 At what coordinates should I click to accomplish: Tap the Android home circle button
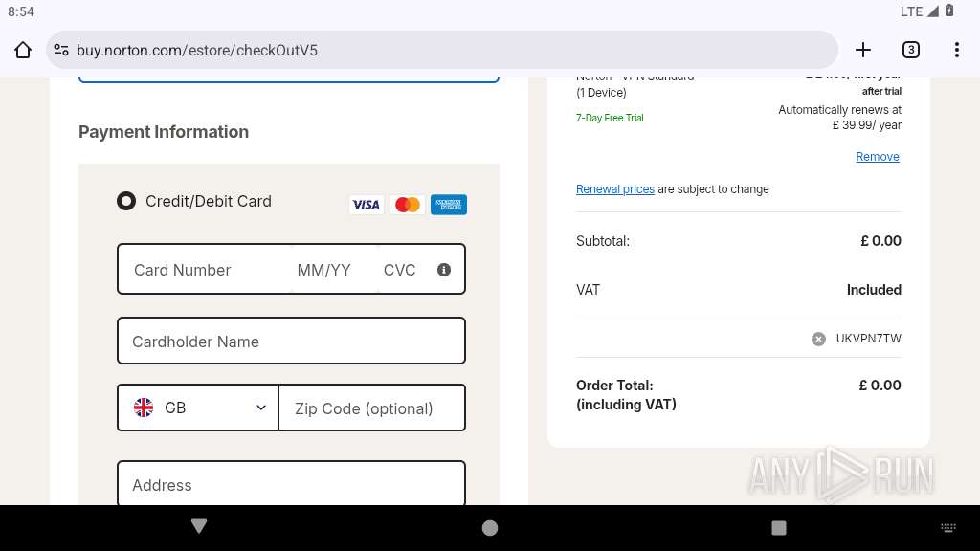pyautogui.click(x=490, y=528)
